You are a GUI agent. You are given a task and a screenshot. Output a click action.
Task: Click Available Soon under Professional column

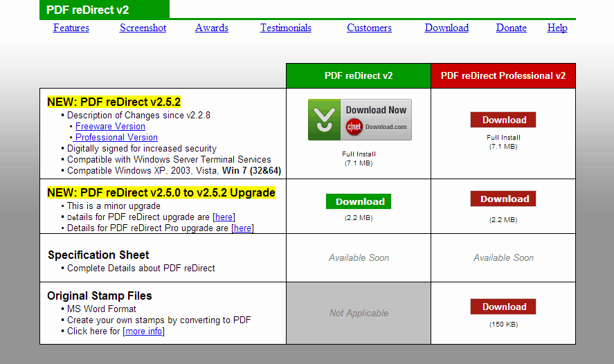point(503,257)
